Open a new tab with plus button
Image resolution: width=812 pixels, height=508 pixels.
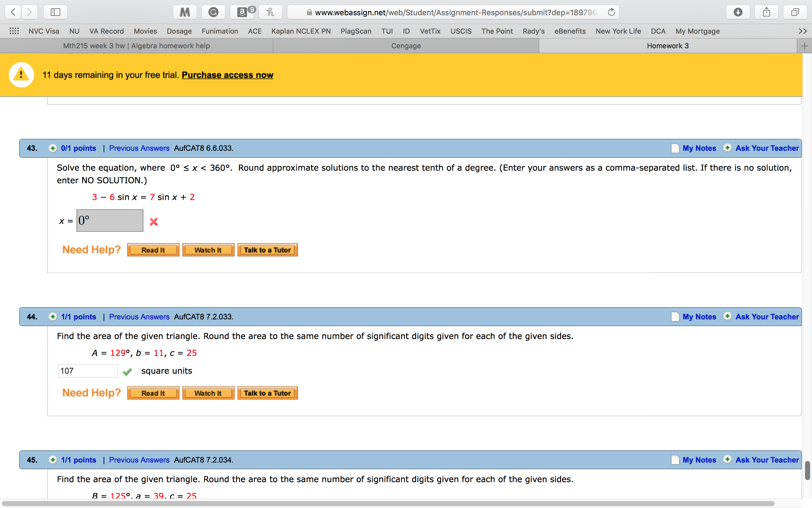(805, 46)
